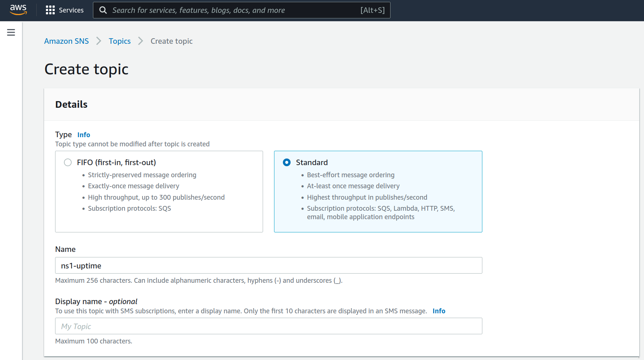Click the Display name input field
The width and height of the screenshot is (644, 360).
(269, 326)
